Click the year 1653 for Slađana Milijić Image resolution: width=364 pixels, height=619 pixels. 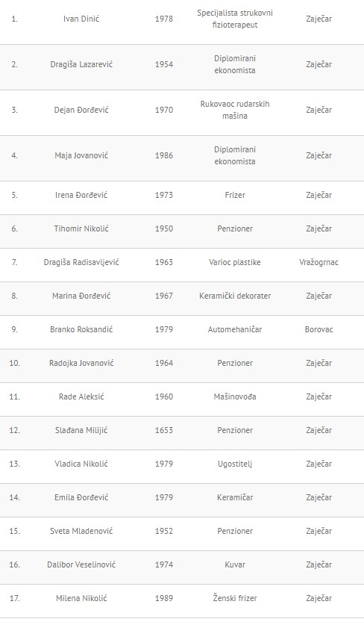click(164, 430)
